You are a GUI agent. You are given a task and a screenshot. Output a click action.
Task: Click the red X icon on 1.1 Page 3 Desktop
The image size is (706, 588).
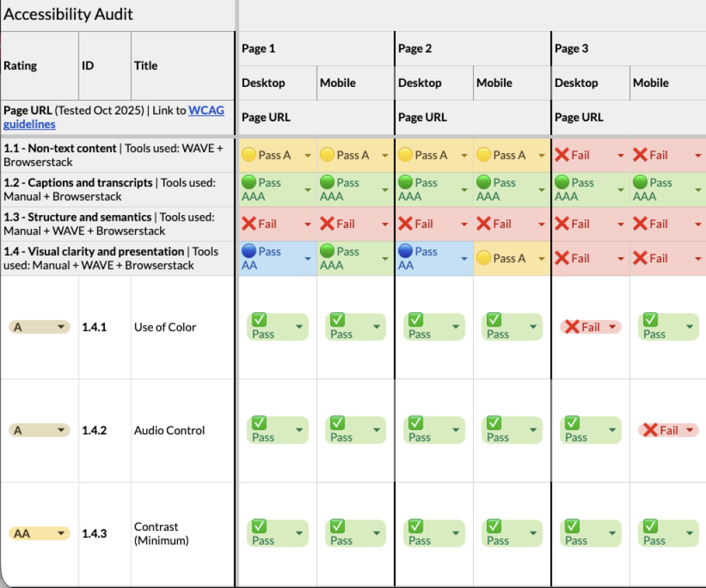(563, 154)
